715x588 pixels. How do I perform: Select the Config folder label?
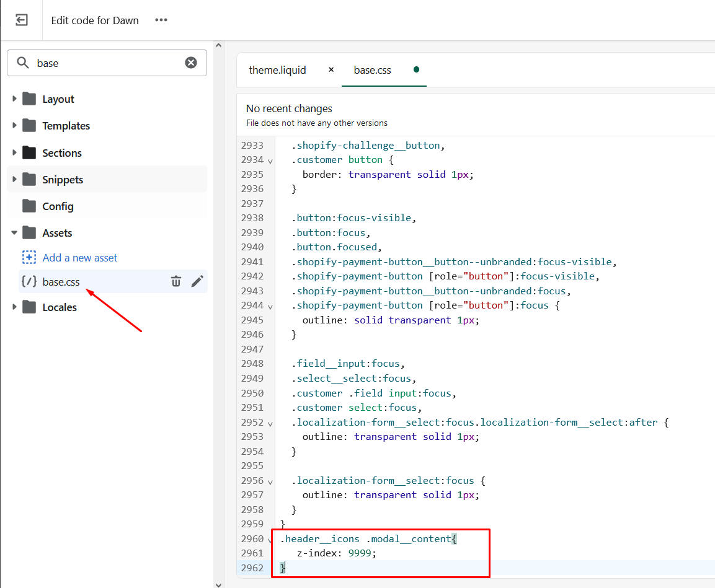pyautogui.click(x=58, y=206)
